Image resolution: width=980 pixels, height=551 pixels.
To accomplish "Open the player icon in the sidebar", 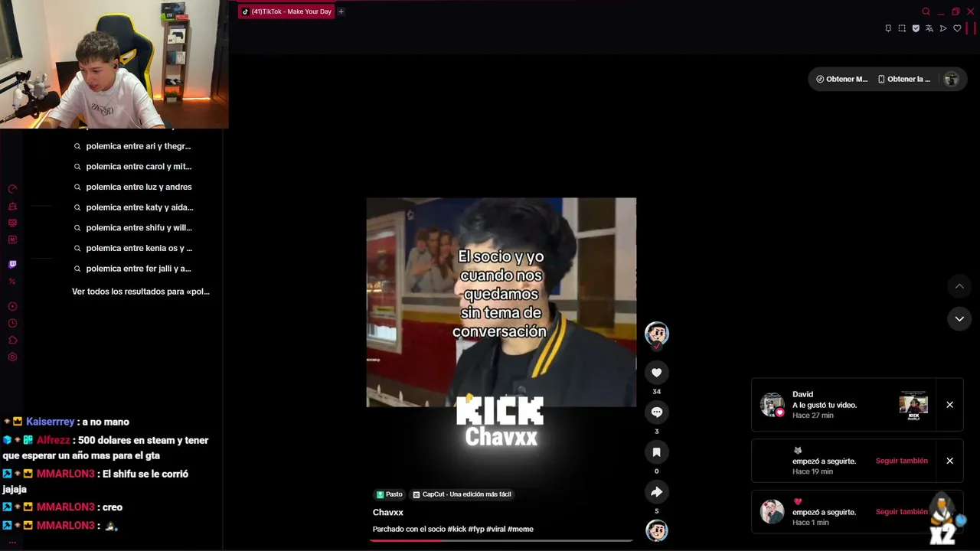I will pyautogui.click(x=12, y=307).
